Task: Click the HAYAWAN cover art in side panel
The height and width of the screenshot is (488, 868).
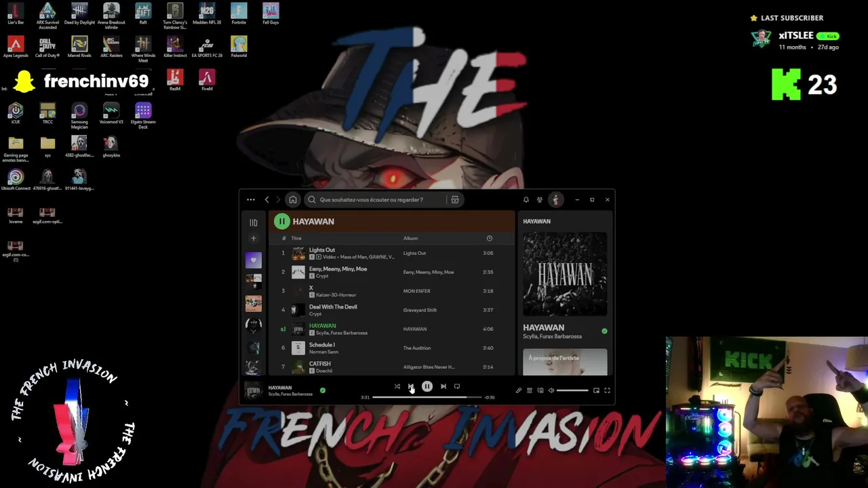Action: click(565, 274)
